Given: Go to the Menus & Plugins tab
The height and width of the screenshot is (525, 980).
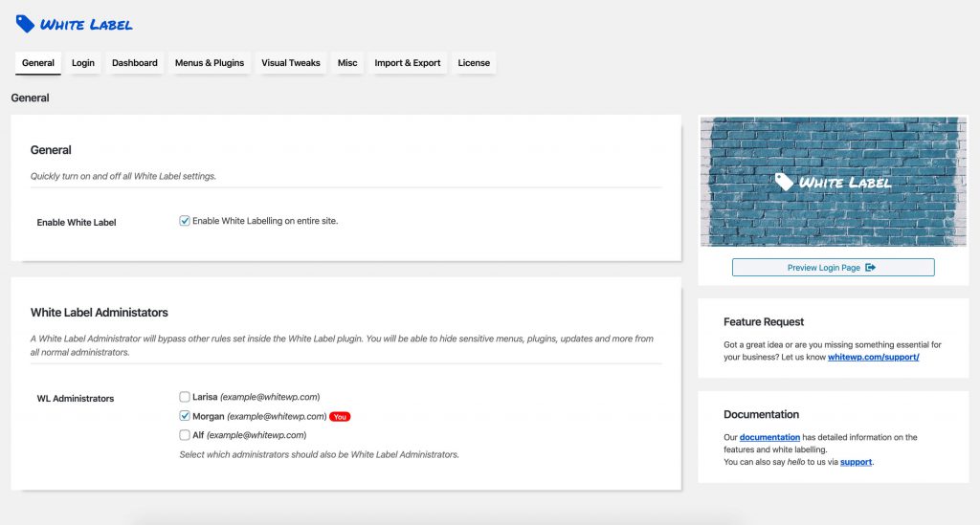Looking at the screenshot, I should (210, 63).
